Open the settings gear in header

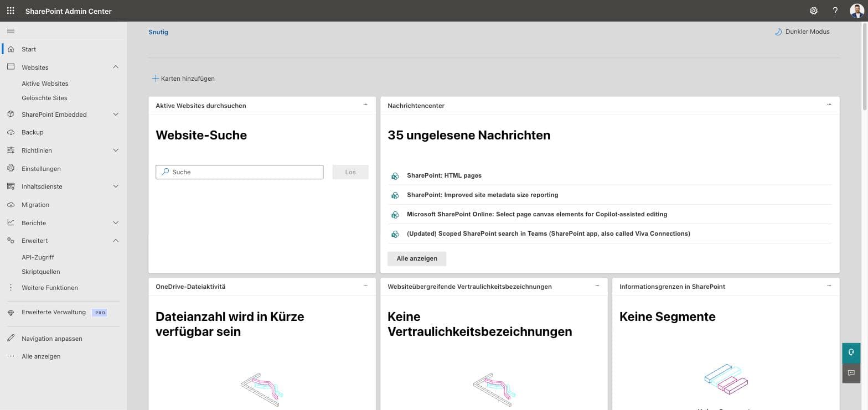pyautogui.click(x=814, y=11)
